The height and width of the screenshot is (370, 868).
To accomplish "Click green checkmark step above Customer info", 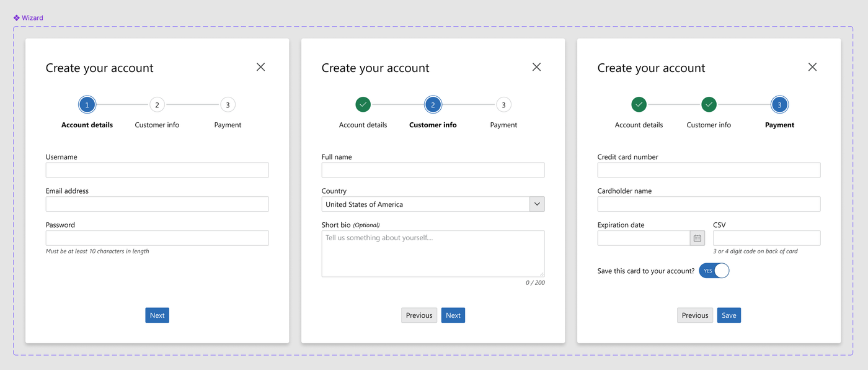I will 709,105.
